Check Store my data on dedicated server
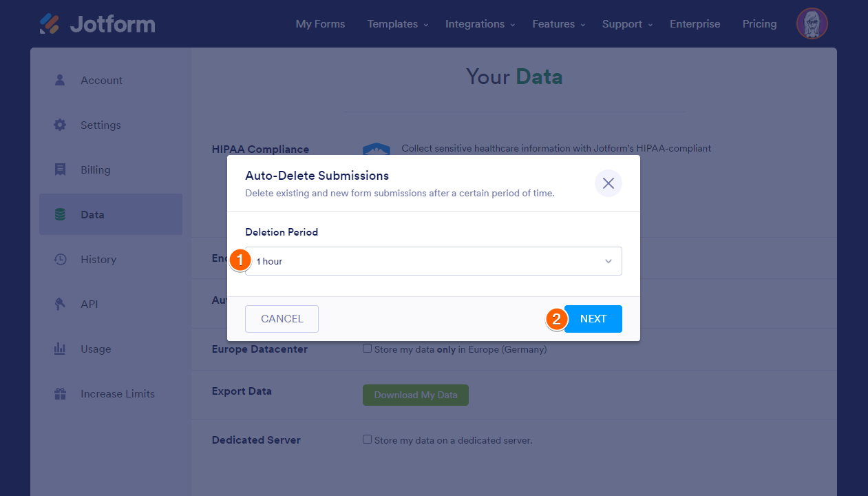 368,440
